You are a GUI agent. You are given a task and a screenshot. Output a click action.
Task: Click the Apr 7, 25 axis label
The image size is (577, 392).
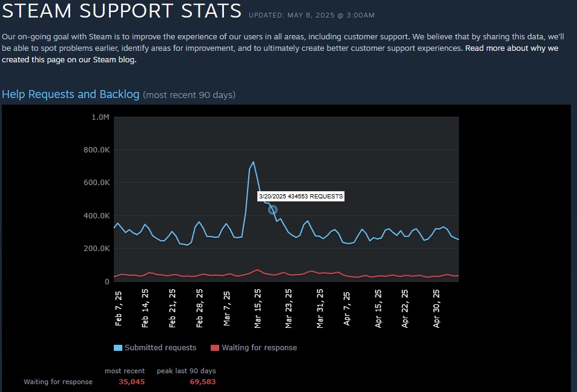click(x=347, y=309)
